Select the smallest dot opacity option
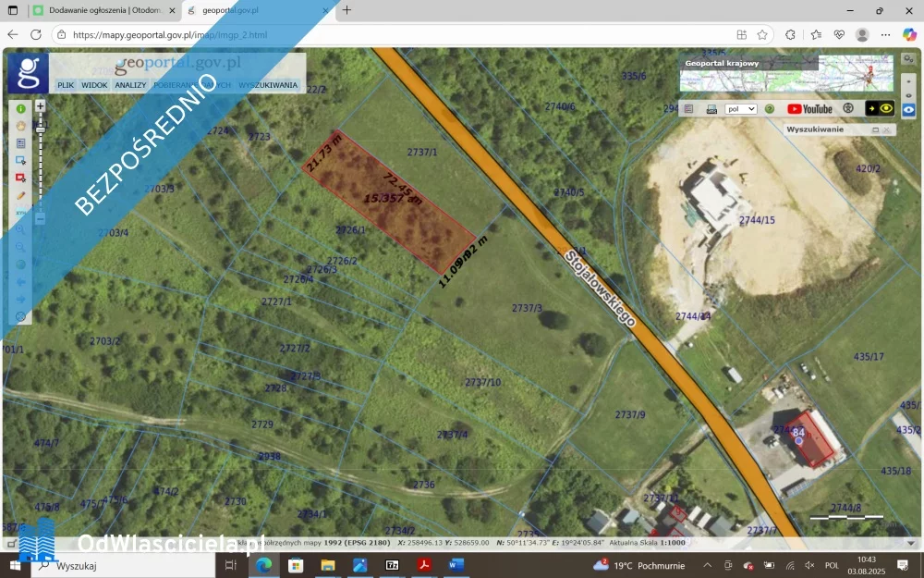 click(908, 81)
